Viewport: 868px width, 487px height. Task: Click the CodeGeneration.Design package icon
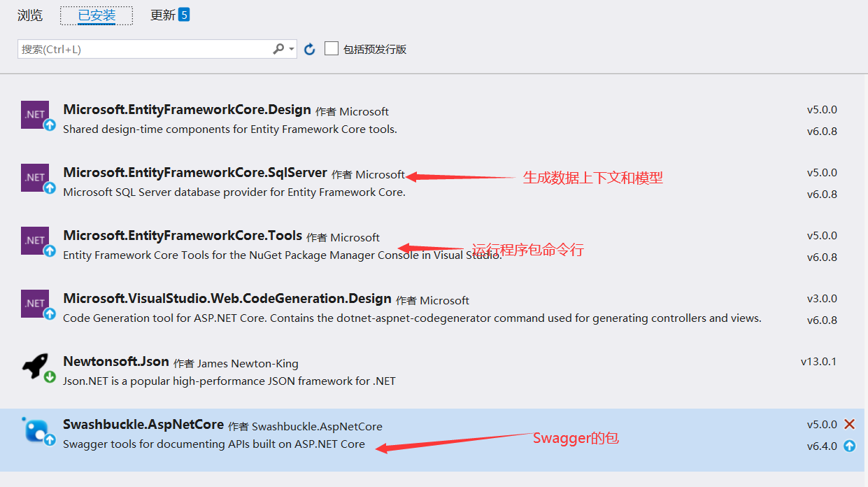click(x=36, y=302)
